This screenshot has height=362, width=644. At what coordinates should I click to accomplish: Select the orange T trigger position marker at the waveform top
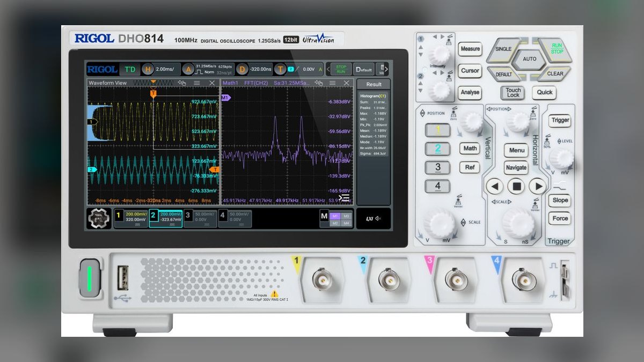coord(153,94)
